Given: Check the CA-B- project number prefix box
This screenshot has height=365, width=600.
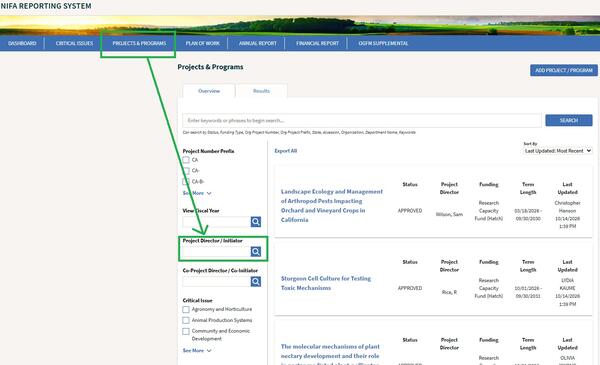Looking at the screenshot, I should coord(186,181).
